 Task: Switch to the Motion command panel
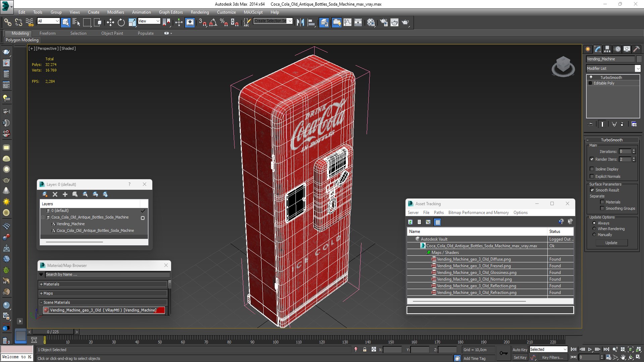(618, 49)
